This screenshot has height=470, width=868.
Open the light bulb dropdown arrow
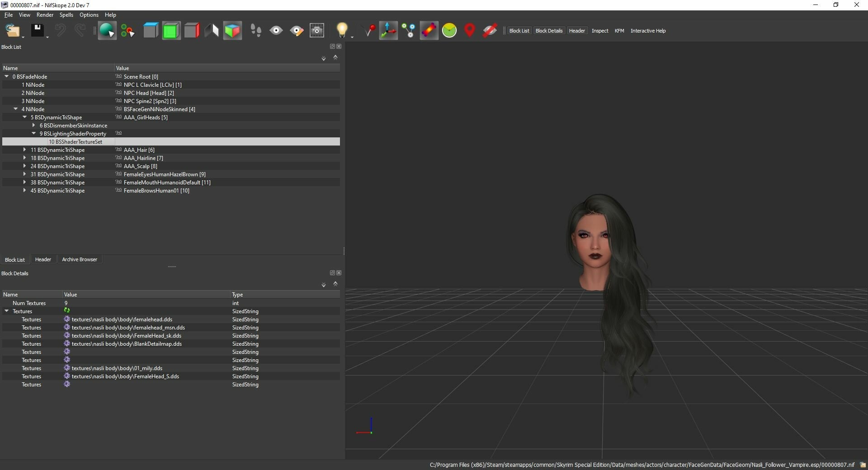(352, 37)
